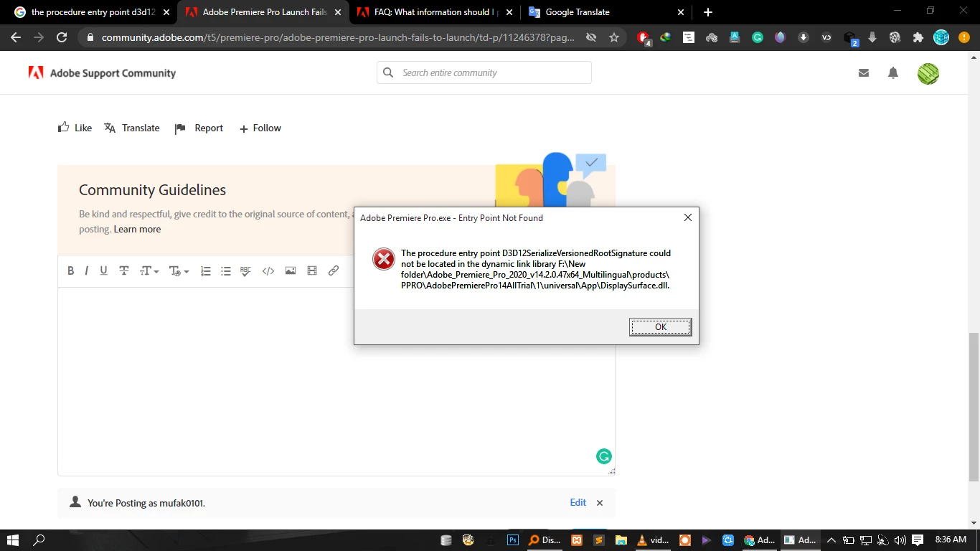Screen dimensions: 980x551
Task: Dismiss the 'You're Posting as mufak0101' notice
Action: [x=600, y=503]
